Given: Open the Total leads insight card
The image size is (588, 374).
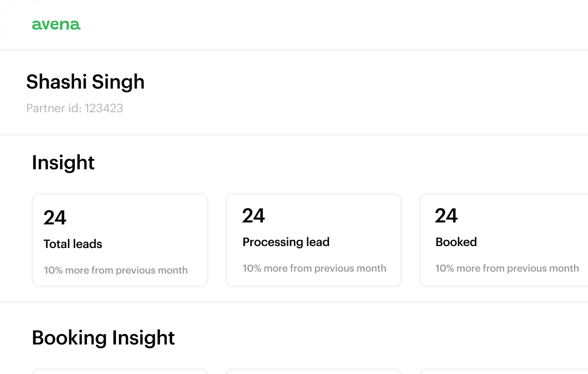Looking at the screenshot, I should tap(120, 240).
